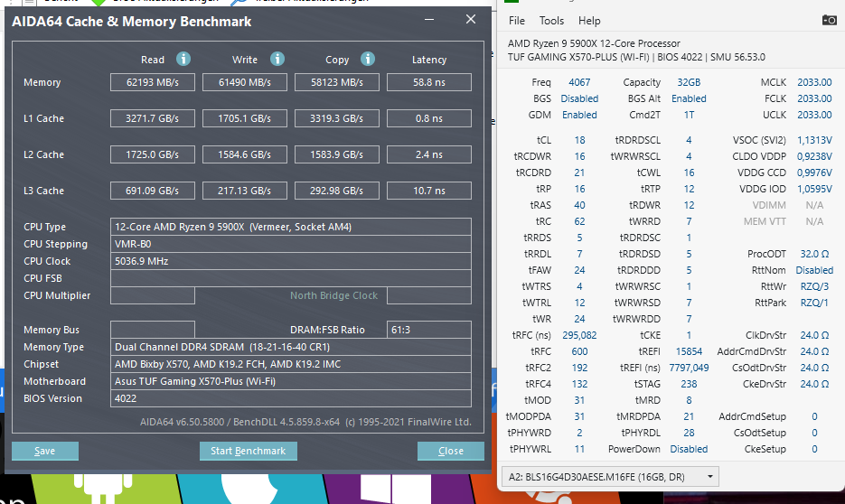Click tRCDRD value 21
Viewport: 845px width, 504px height.
(x=579, y=173)
